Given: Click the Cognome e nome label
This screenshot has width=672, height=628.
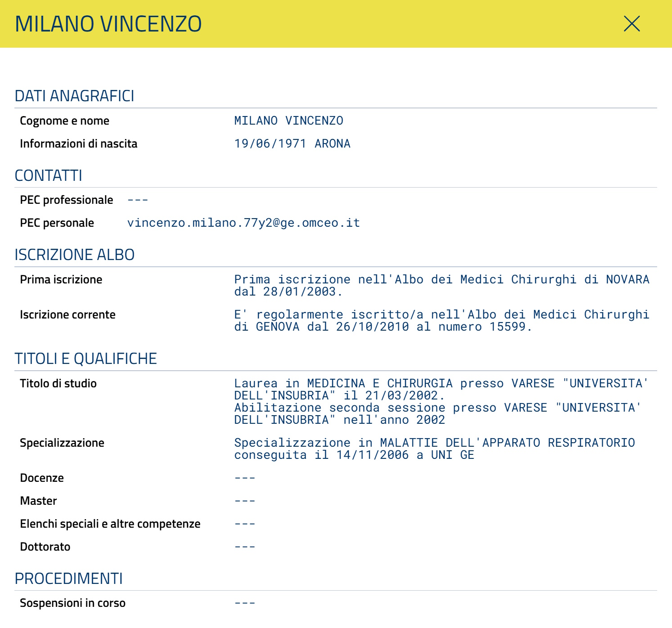Looking at the screenshot, I should pyautogui.click(x=64, y=121).
